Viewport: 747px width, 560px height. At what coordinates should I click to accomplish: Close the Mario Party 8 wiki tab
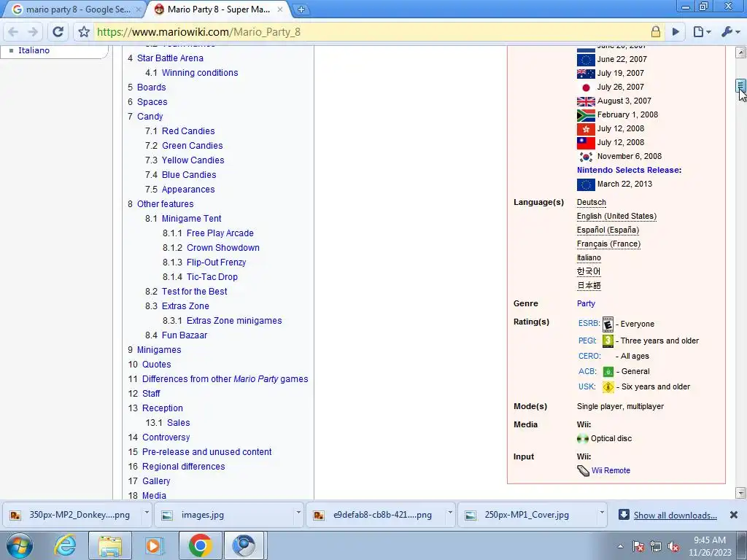[x=280, y=9]
